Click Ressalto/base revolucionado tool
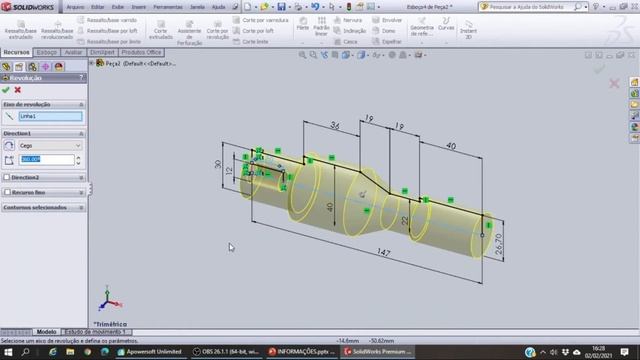 coord(57,30)
